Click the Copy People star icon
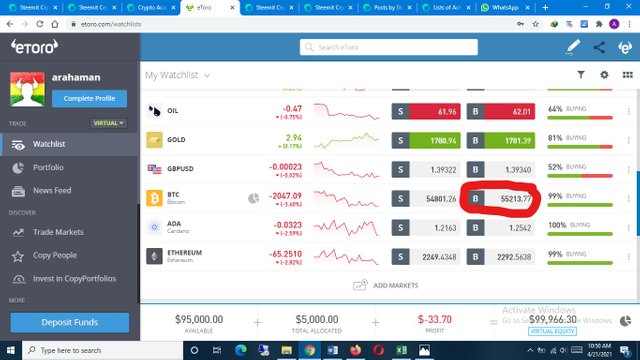640x360 pixels. [x=18, y=256]
